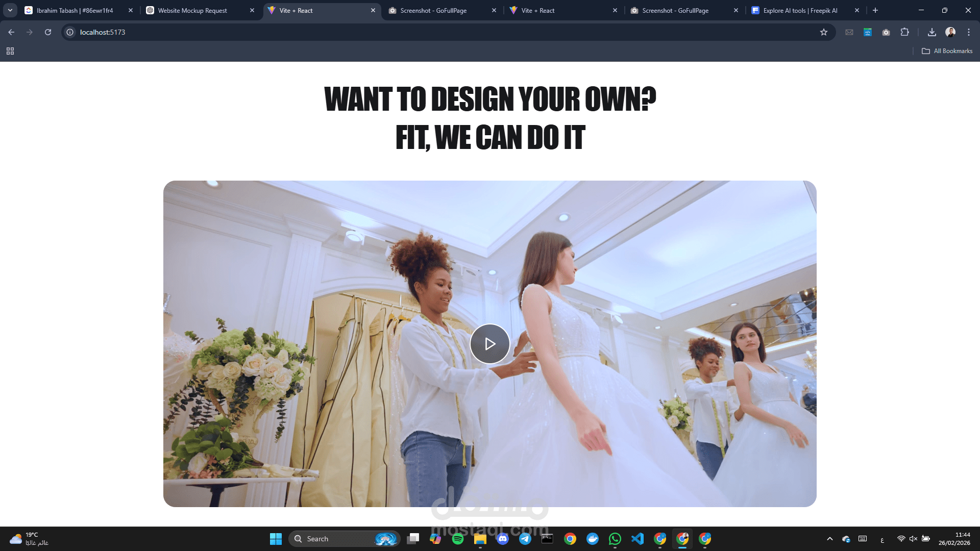Open the apps grid shortcut in the bookmarks bar
Screen dimensions: 980x551
pyautogui.click(x=10, y=51)
